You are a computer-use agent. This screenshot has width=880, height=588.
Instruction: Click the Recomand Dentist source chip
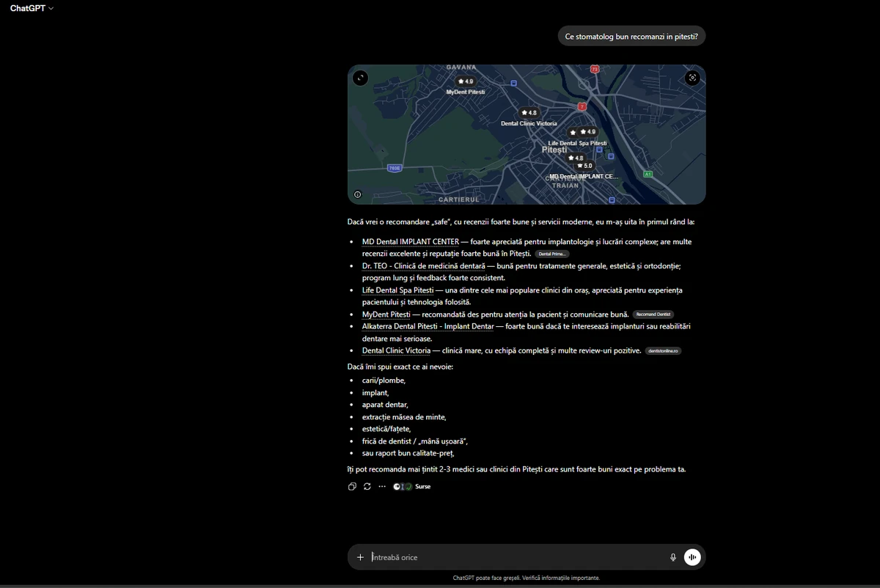(x=653, y=315)
